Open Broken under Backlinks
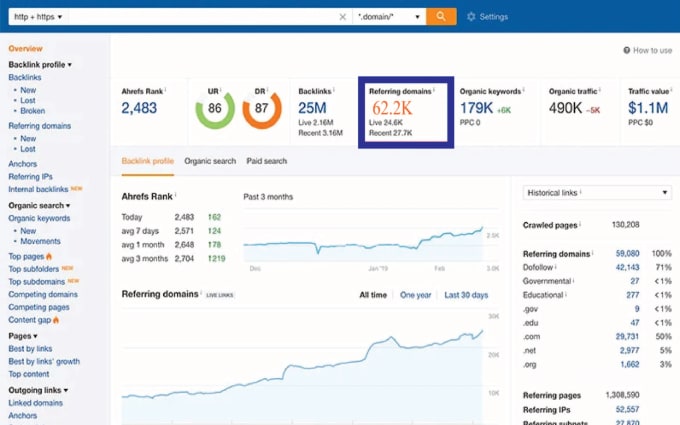This screenshot has height=425, width=680. [x=33, y=111]
